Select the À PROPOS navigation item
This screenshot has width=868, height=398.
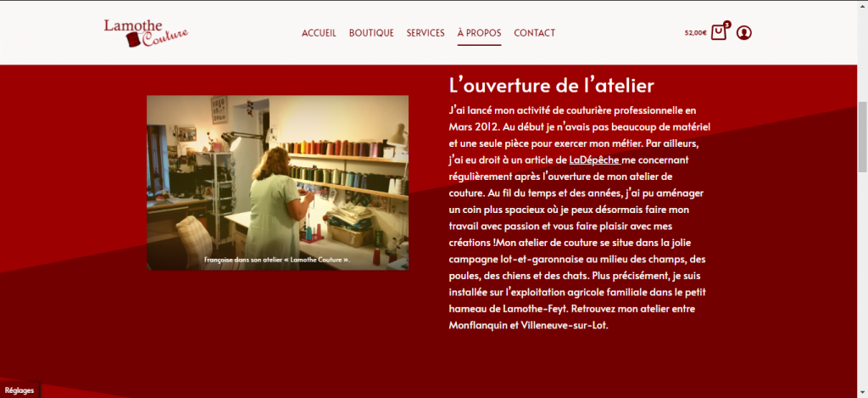(x=480, y=33)
